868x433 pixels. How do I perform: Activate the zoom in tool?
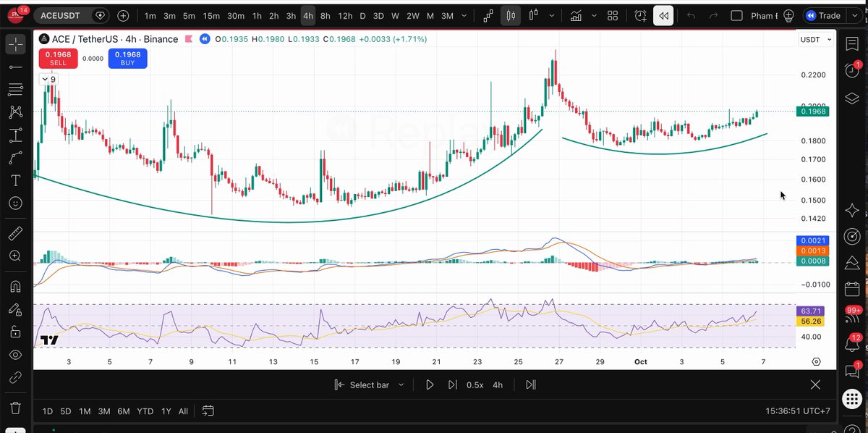pyautogui.click(x=15, y=256)
